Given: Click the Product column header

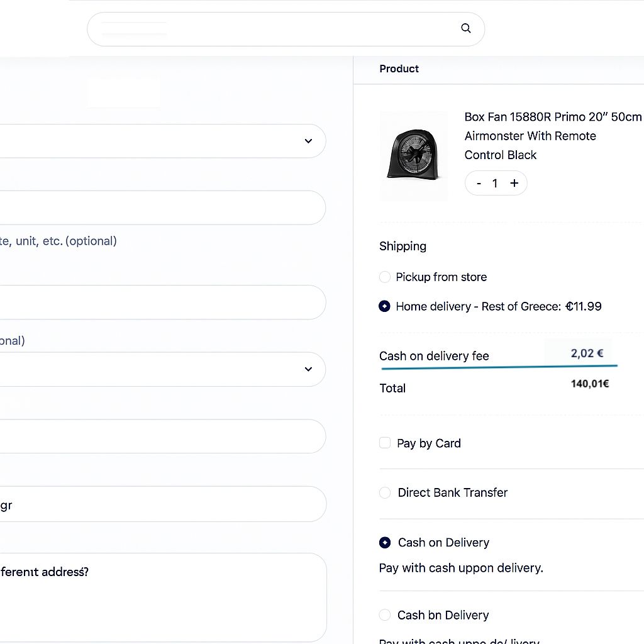Looking at the screenshot, I should [x=399, y=69].
